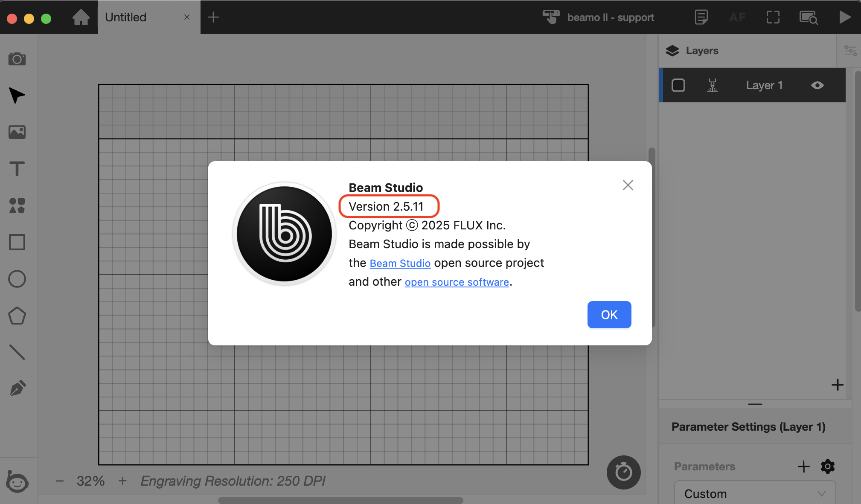
Task: Open the Beamy assistant mascot icon
Action: (x=17, y=481)
